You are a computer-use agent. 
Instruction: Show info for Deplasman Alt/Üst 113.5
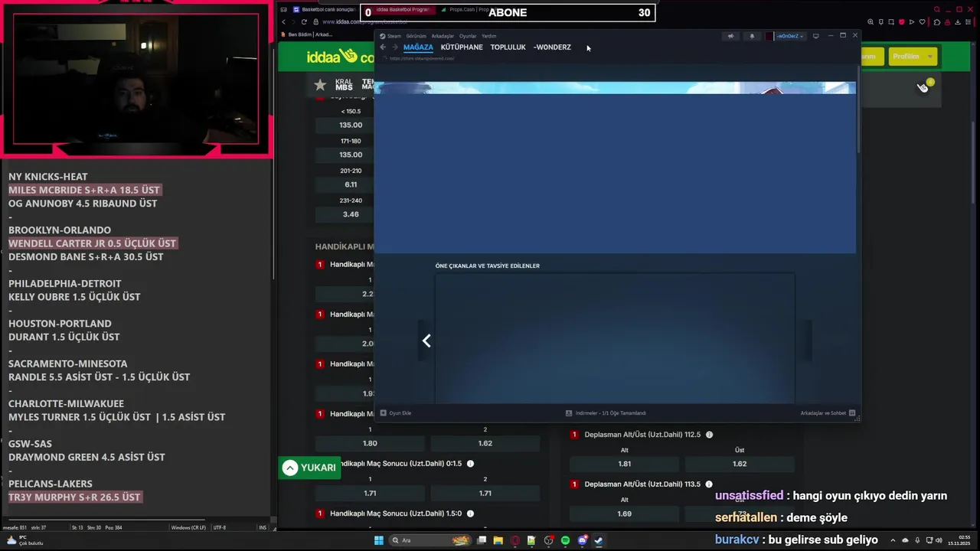[709, 484]
